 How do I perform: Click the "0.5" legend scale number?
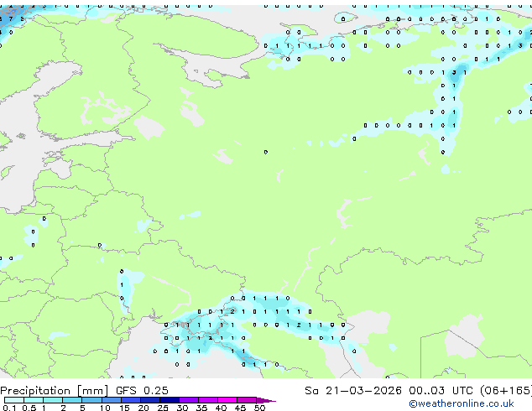pyautogui.click(x=29, y=408)
